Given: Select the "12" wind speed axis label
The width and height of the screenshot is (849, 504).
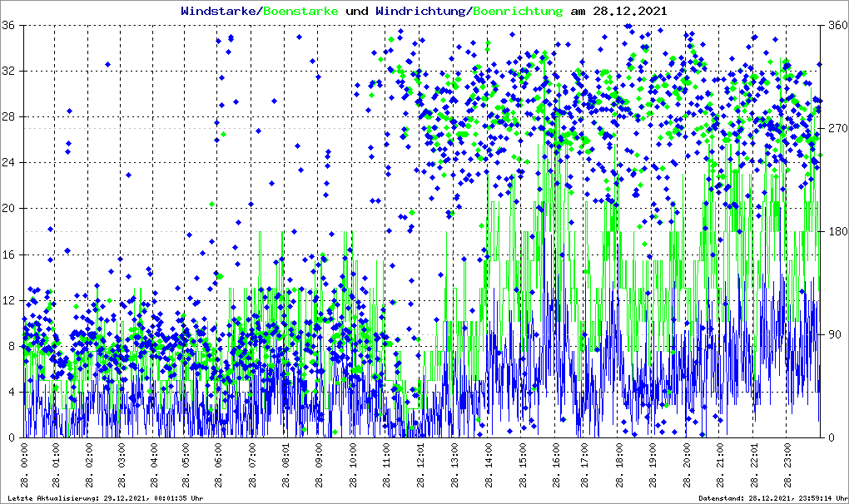Looking at the screenshot, I should [9, 300].
